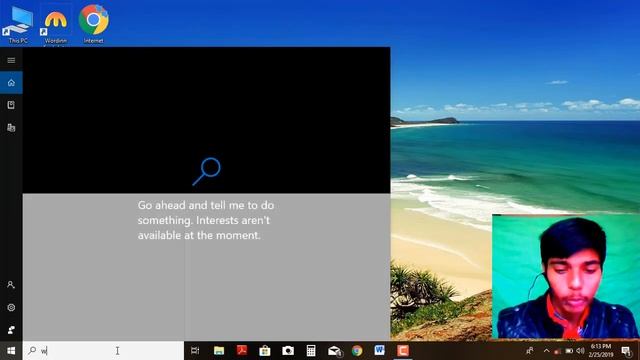Open the clock showing 6:13 PM

(x=601, y=351)
